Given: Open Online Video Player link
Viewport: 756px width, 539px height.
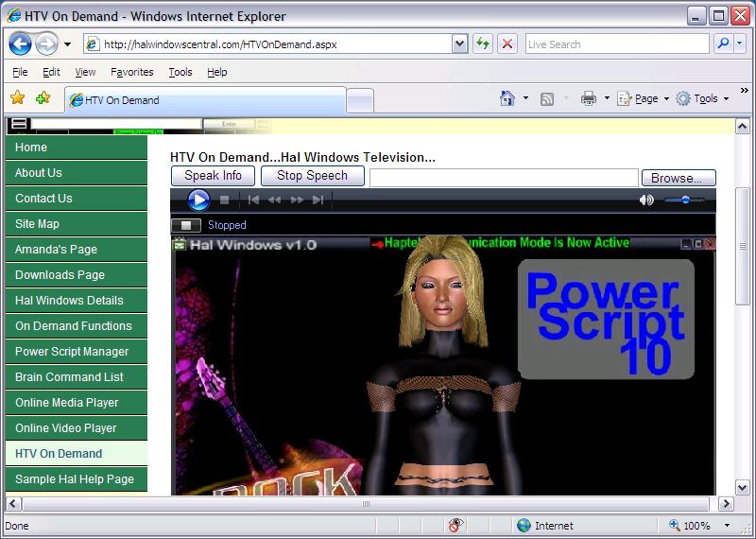Looking at the screenshot, I should (77, 428).
